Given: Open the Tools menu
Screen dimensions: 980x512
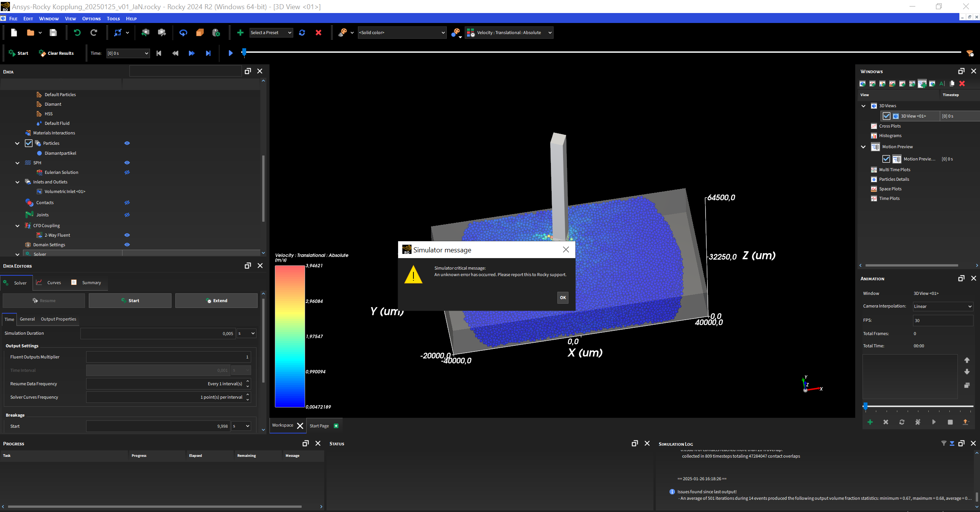Looking at the screenshot, I should pyautogui.click(x=113, y=18).
